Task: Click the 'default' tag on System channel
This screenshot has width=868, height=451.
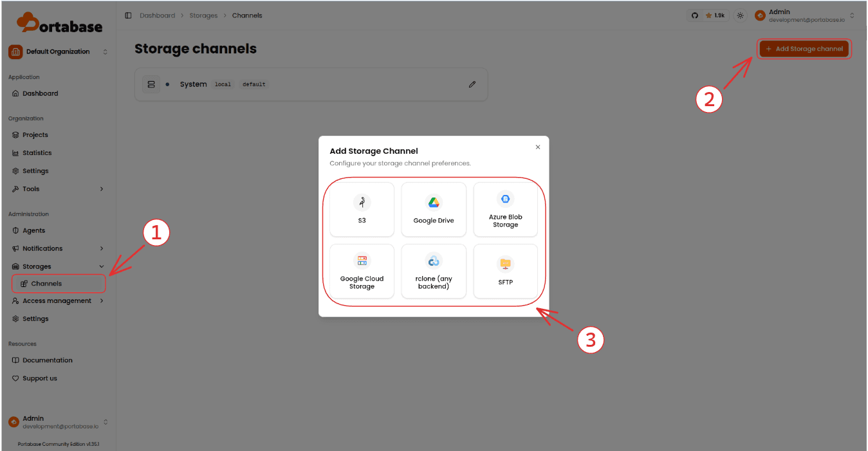Action: [x=254, y=84]
